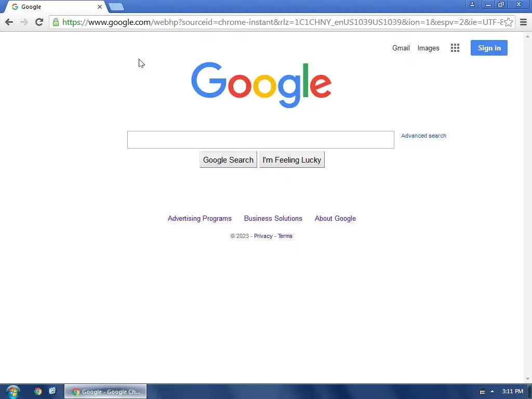Image resolution: width=532 pixels, height=399 pixels.
Task: Show hidden system tray icons
Action: [x=493, y=392]
